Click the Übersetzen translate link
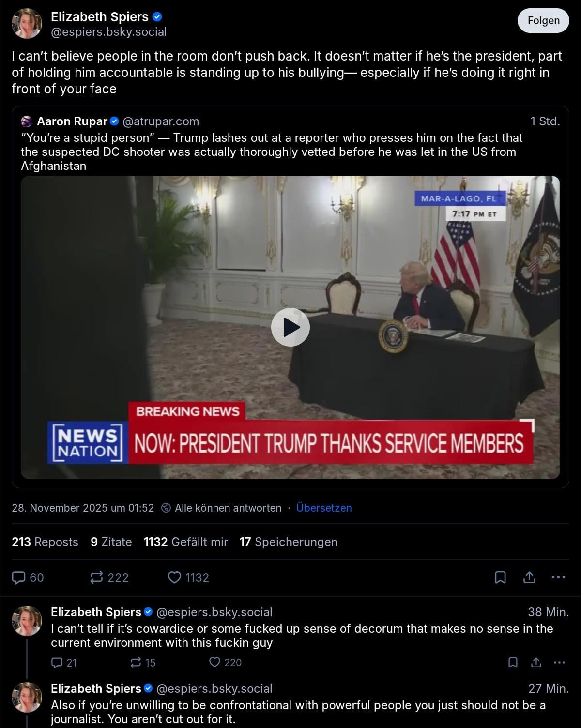This screenshot has height=728, width=581. pos(324,508)
